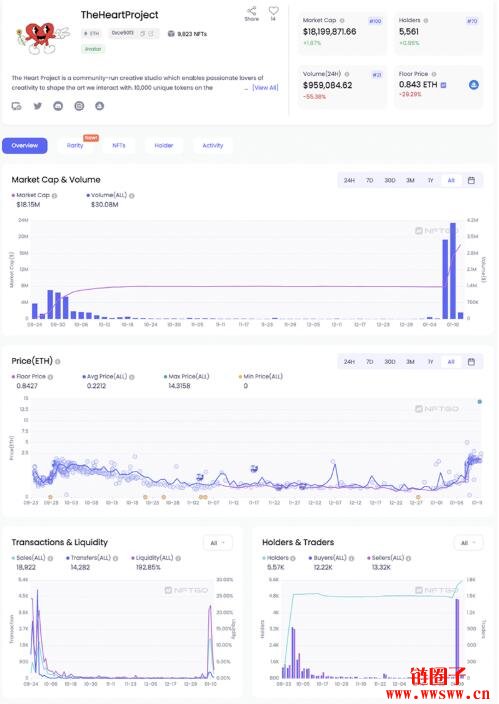Open the Instagram icon
This screenshot has width=499, height=704.
click(x=79, y=106)
